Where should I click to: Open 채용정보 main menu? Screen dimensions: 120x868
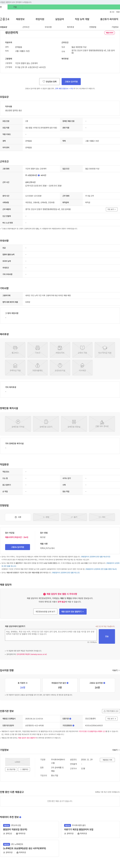point(20,19)
